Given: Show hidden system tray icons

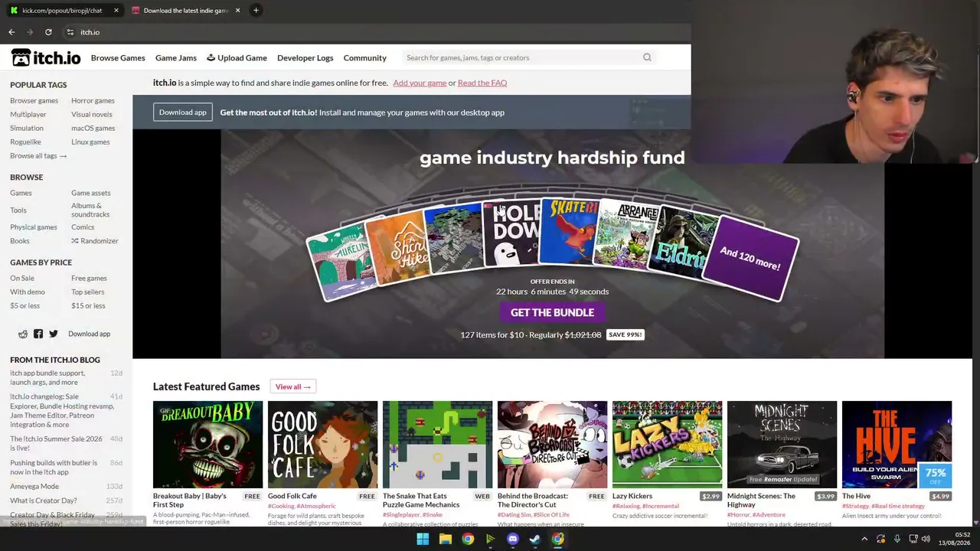Looking at the screenshot, I should click(x=864, y=539).
